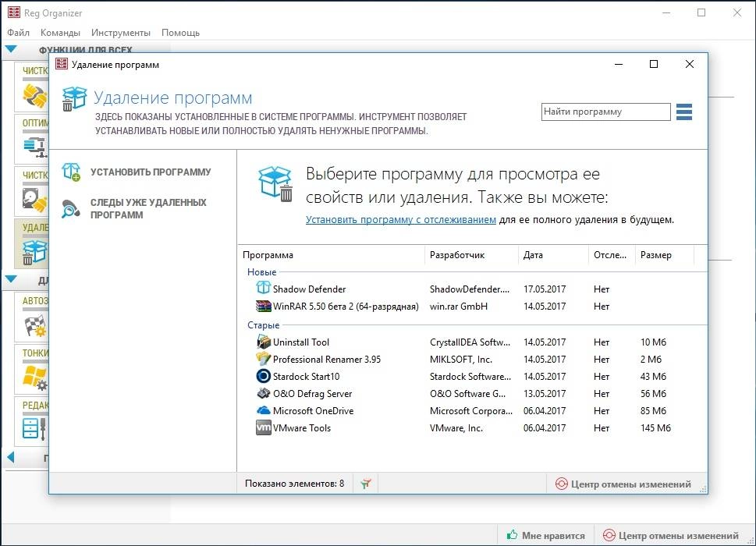Focus the "Найти программу" search field
This screenshot has width=756, height=546.
click(x=605, y=112)
